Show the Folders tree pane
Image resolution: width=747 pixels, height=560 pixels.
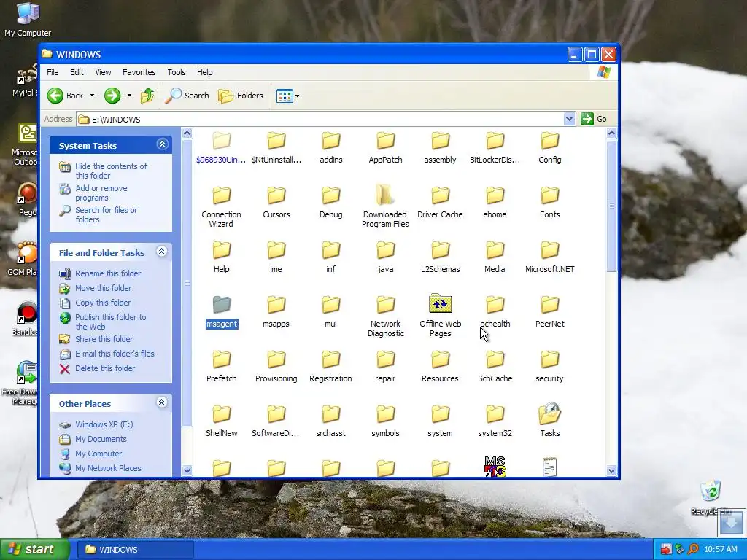[241, 96]
